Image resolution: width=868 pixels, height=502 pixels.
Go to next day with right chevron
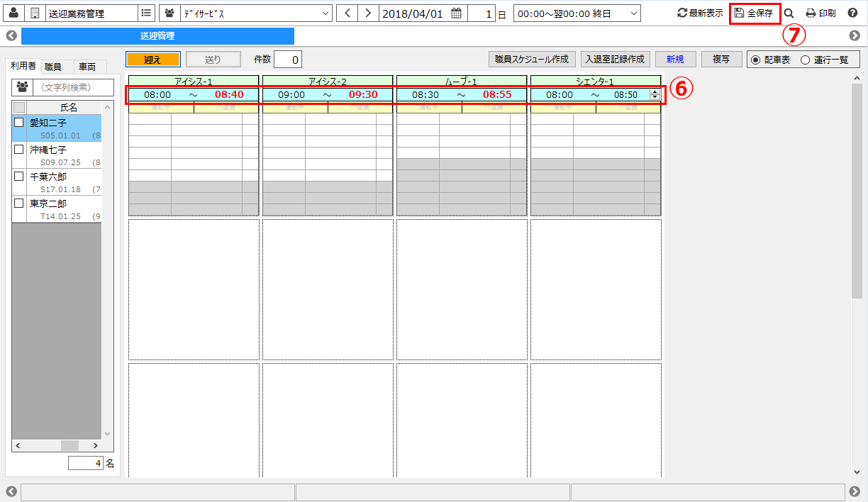click(367, 13)
